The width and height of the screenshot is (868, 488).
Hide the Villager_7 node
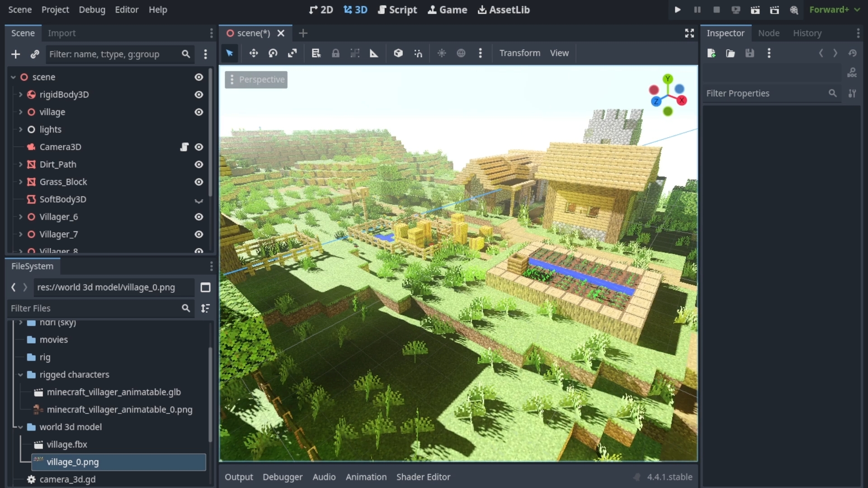[x=199, y=234]
